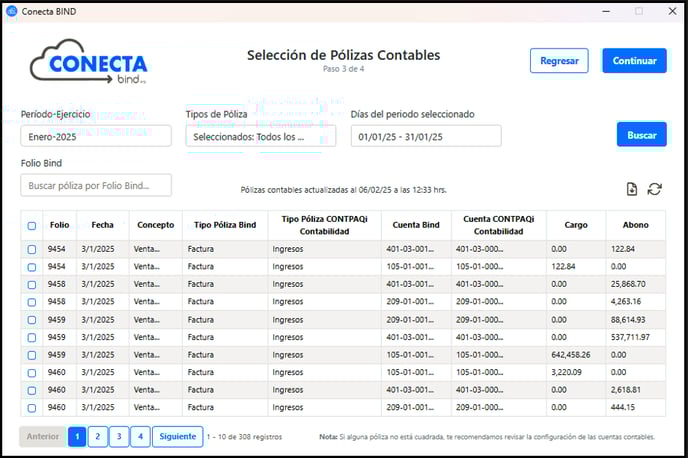Screen dimensions: 688x458
Task: Click the Abono value 25,868.70
Action: [x=628, y=284]
